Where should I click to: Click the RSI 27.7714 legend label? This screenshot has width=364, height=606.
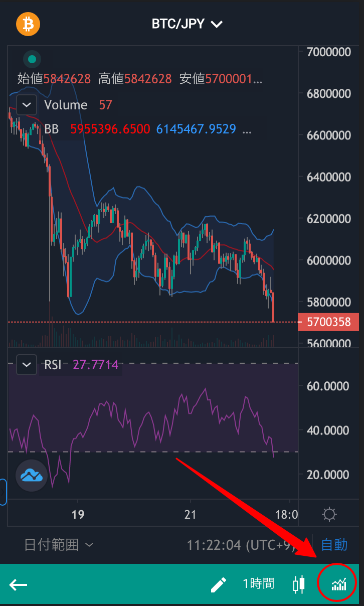(82, 365)
